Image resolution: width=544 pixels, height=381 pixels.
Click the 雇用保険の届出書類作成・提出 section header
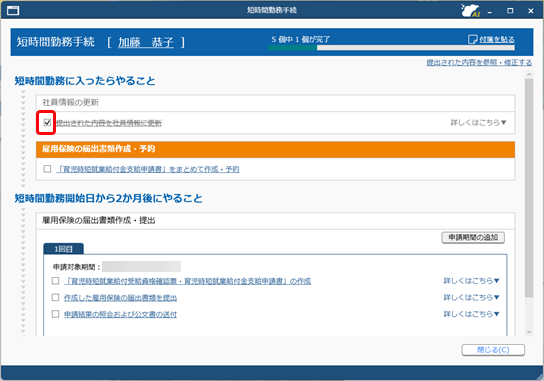[275, 221]
